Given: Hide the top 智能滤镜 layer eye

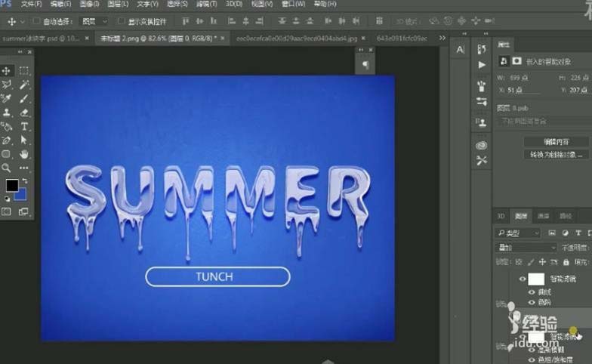Looking at the screenshot, I should click(523, 279).
